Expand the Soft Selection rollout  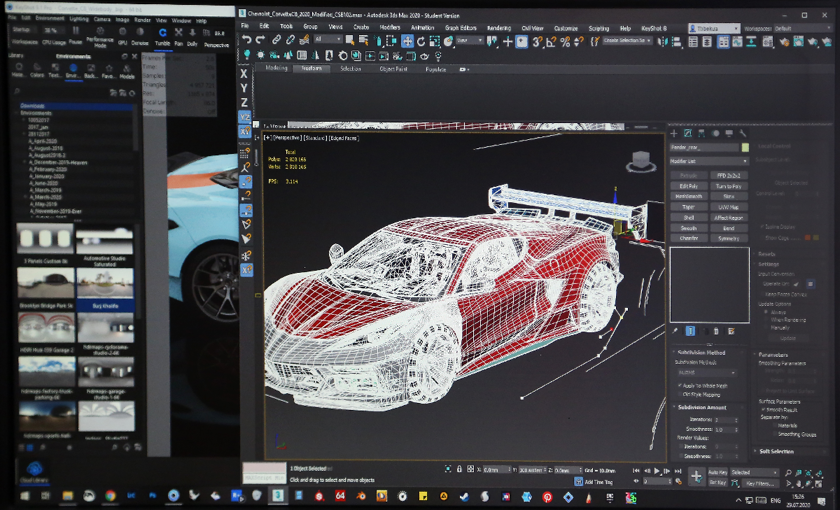click(775, 452)
